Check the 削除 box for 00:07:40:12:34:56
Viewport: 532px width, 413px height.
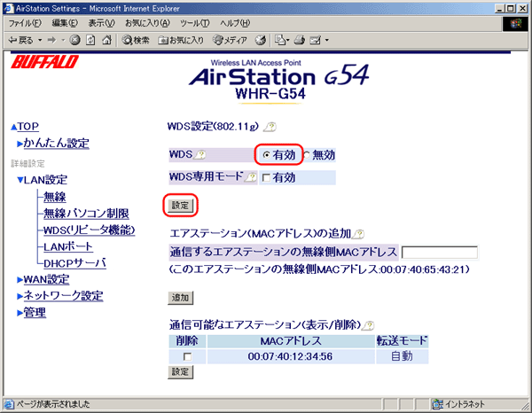187,356
